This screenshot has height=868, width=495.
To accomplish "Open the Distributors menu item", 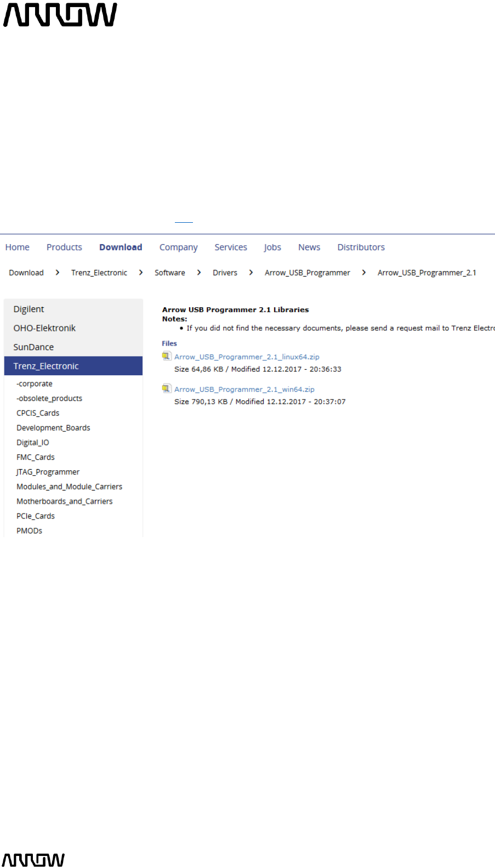I will 361,247.
